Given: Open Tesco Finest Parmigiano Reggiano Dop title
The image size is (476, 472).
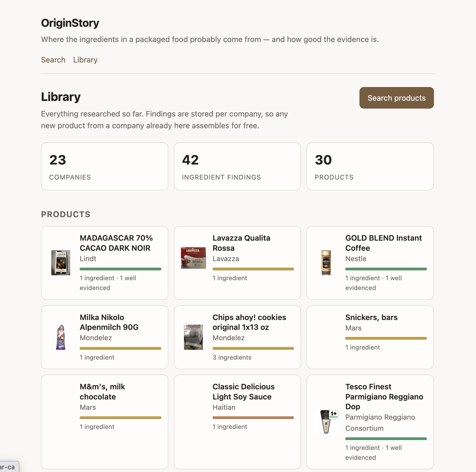Looking at the screenshot, I should point(384,397).
